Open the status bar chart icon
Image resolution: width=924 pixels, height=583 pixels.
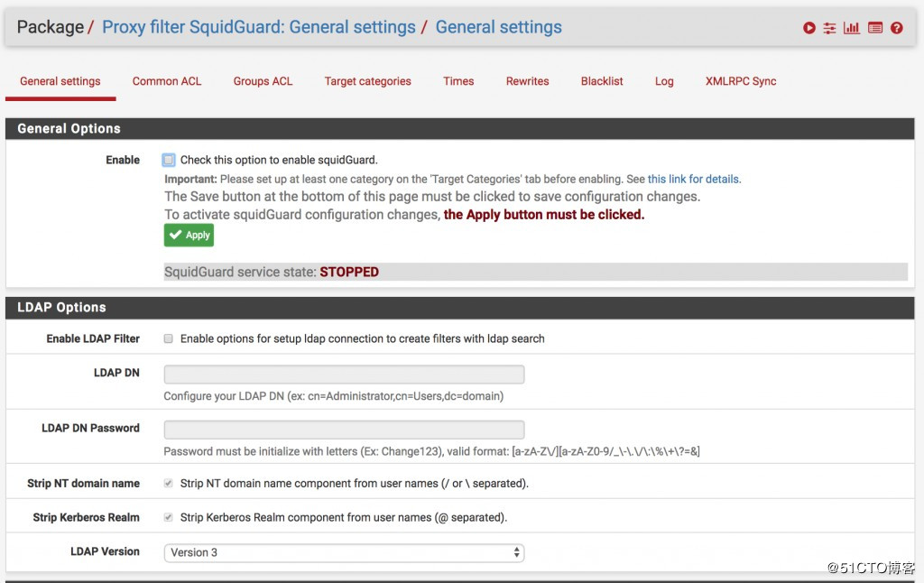852,28
